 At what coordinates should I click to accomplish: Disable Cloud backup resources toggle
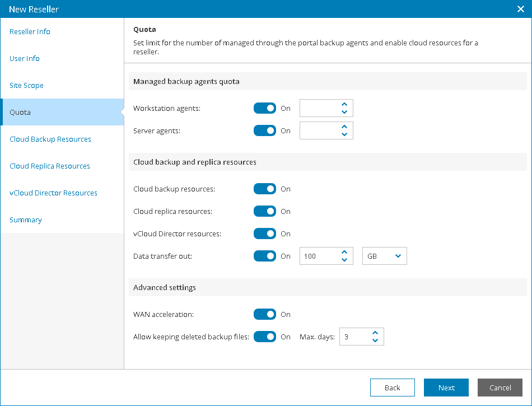(x=265, y=189)
